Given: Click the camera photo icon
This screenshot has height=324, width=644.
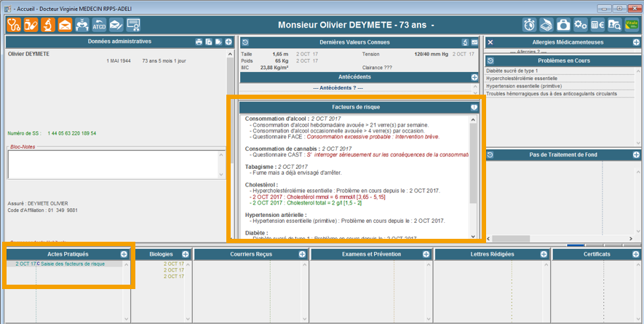Looking at the screenshot, I should click(x=563, y=25).
